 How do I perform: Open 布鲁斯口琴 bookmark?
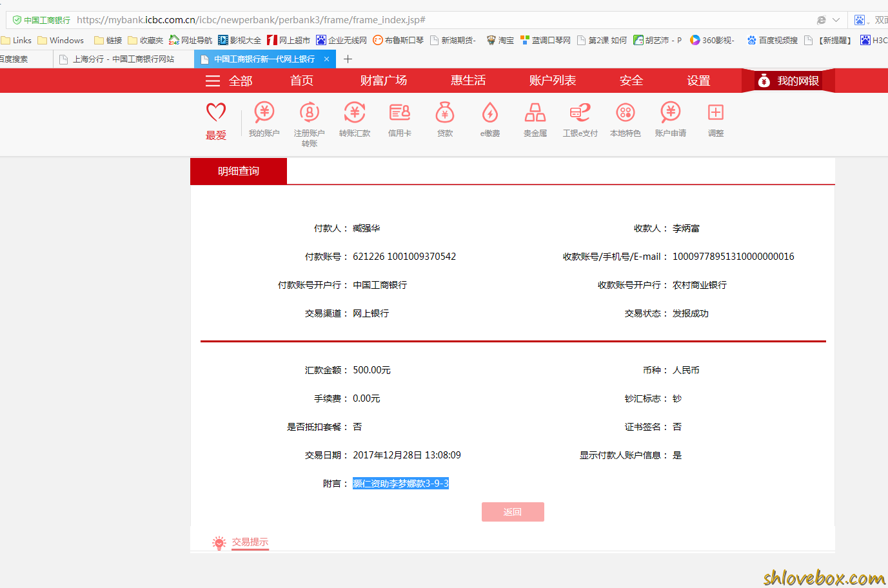(x=399, y=40)
